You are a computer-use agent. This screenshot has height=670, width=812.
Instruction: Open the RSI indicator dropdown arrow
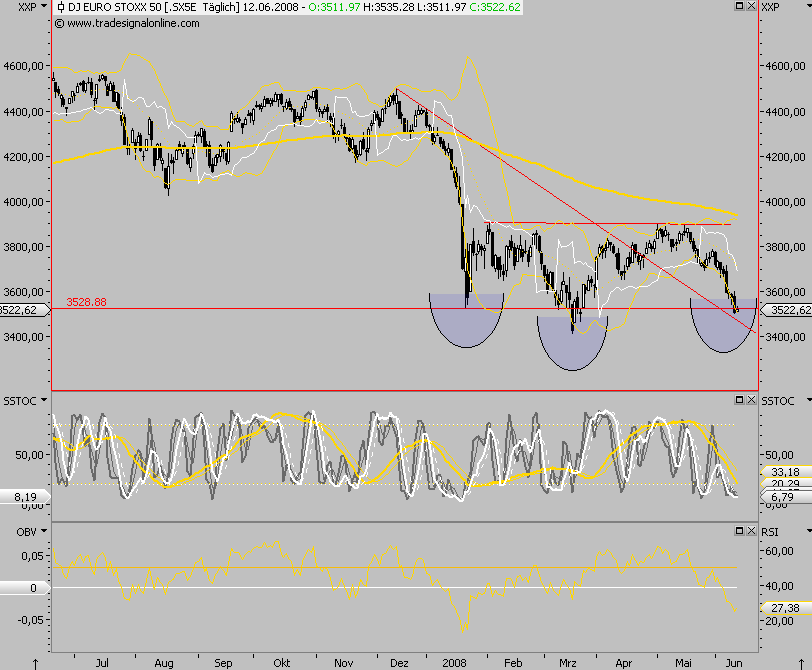(x=809, y=531)
